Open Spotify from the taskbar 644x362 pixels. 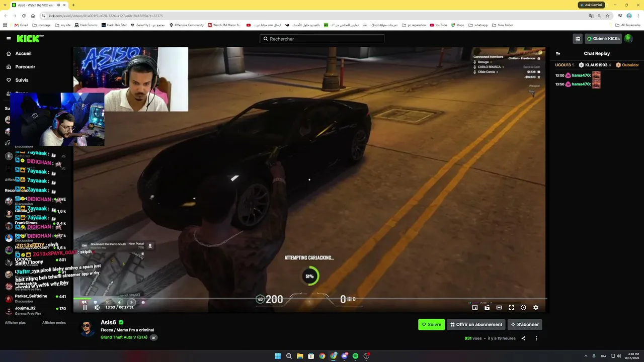pyautogui.click(x=355, y=356)
